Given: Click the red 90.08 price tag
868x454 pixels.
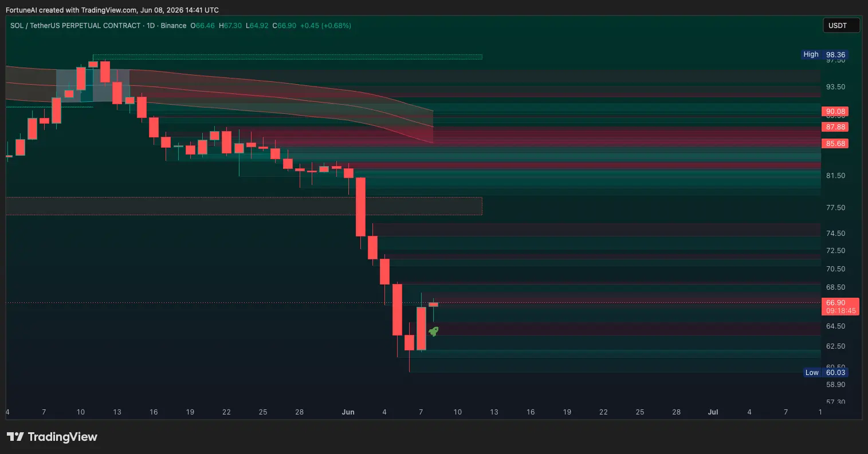Looking at the screenshot, I should pos(834,112).
